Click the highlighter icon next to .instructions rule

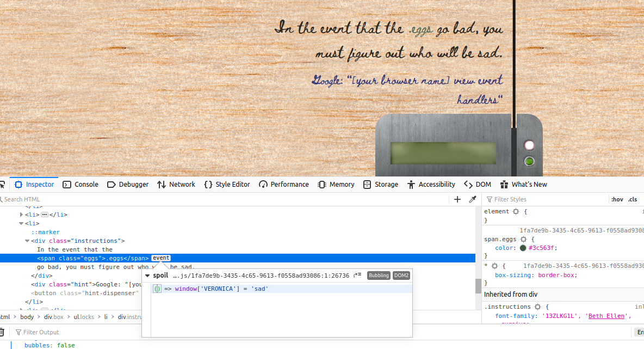537,307
